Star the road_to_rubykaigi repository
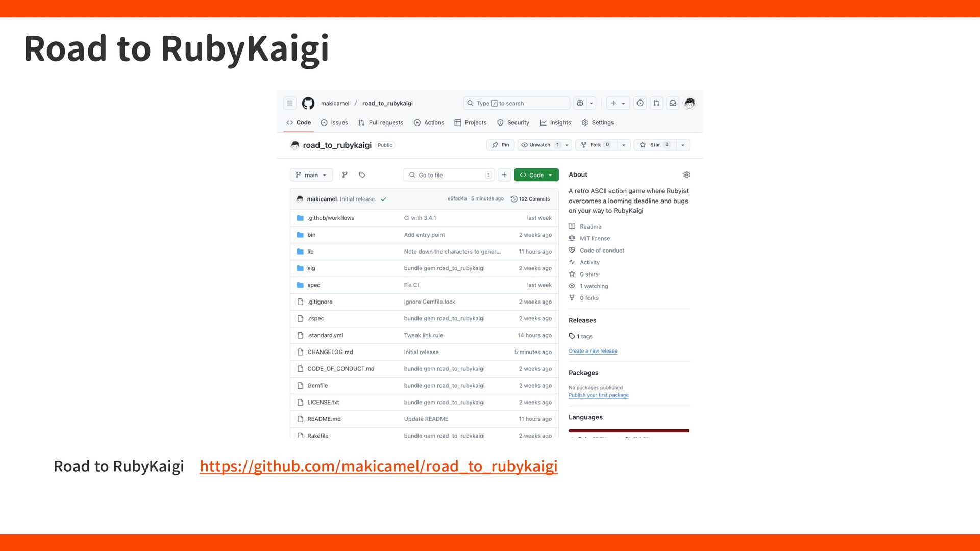 [655, 145]
